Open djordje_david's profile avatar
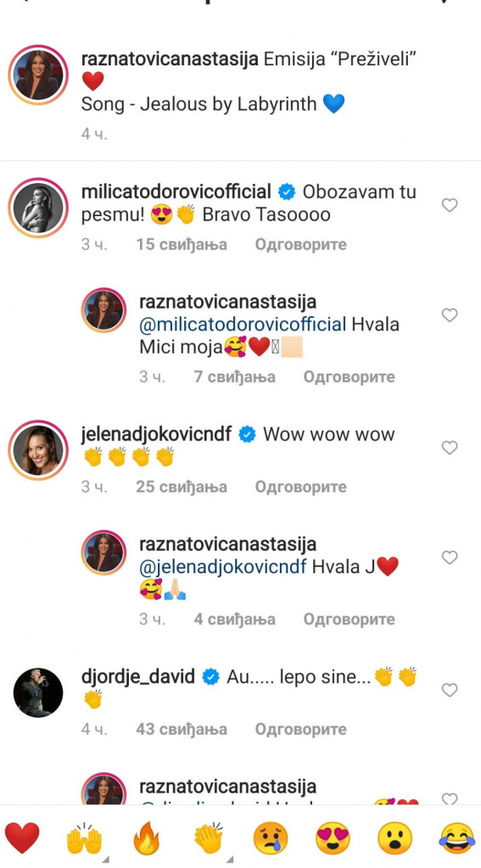Image resolution: width=481 pixels, height=868 pixels. pyautogui.click(x=38, y=692)
